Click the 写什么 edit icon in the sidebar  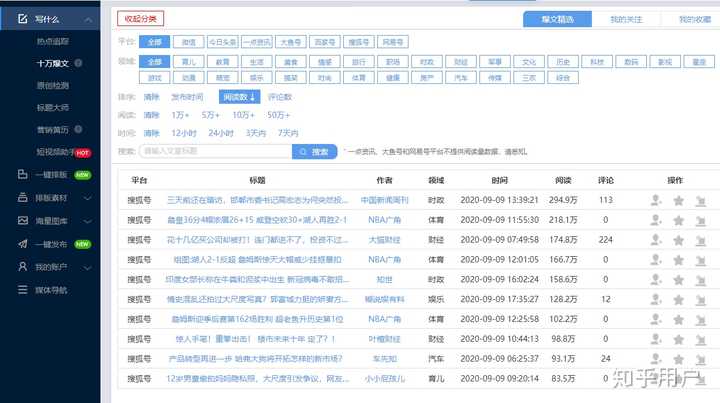coord(22,19)
